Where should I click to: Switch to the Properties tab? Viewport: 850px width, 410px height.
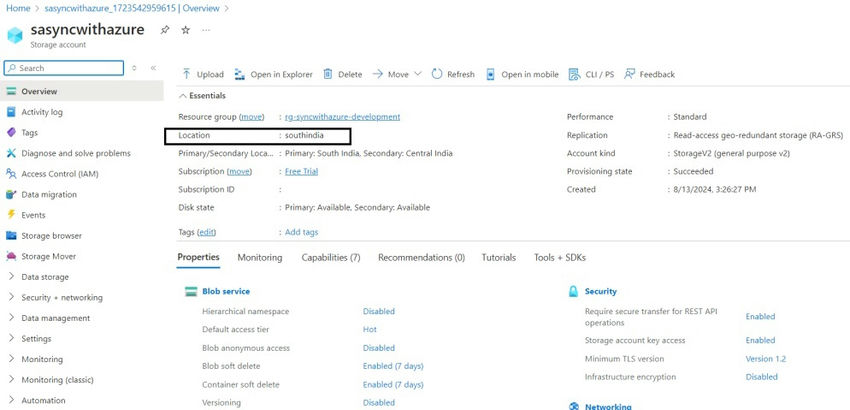pyautogui.click(x=198, y=258)
